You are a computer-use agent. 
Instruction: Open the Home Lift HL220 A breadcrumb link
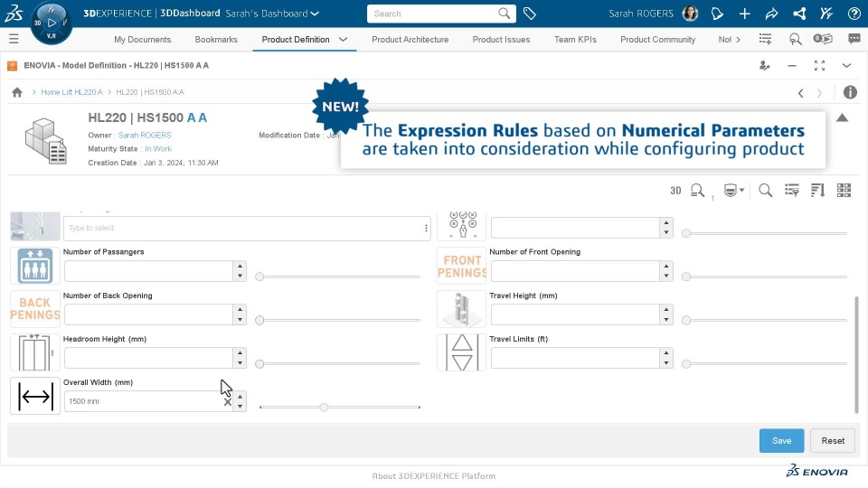[72, 92]
